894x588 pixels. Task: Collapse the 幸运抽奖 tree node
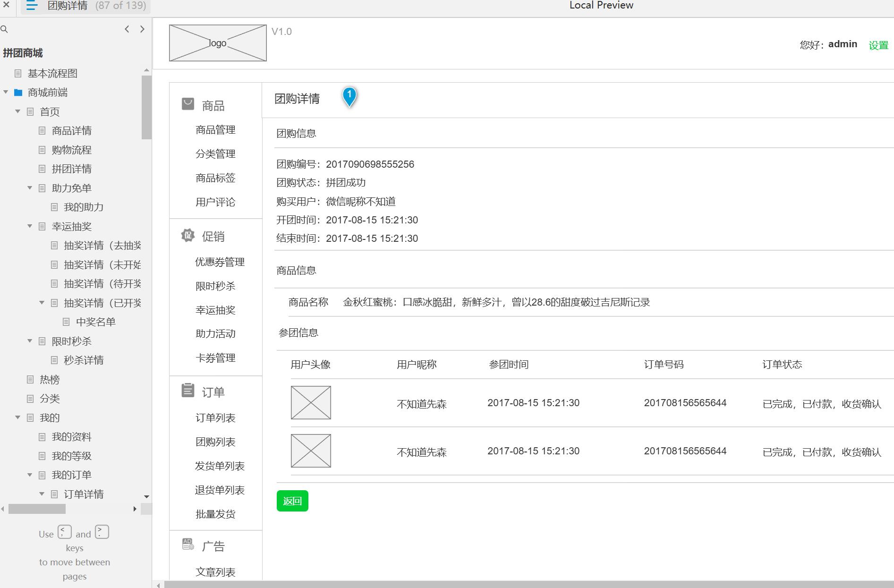[30, 226]
